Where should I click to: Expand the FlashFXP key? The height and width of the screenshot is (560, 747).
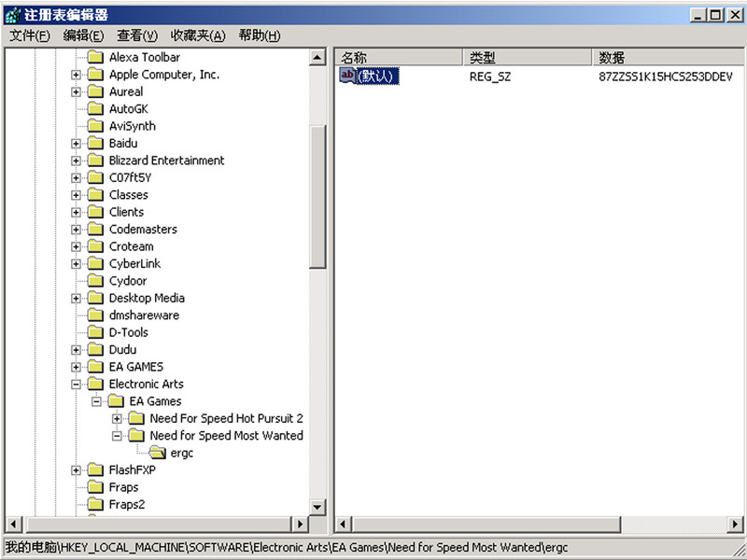(x=76, y=470)
